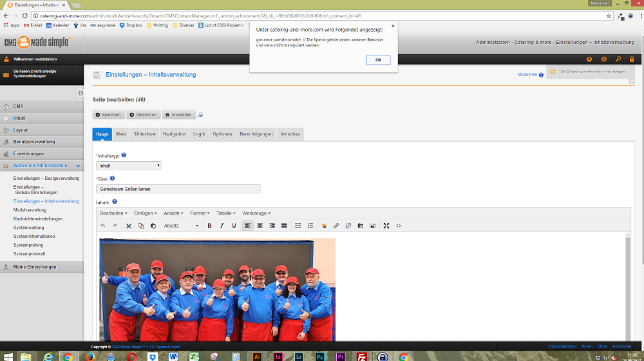Click the Cut scissors icon in editor
This screenshot has width=644, height=361.
pyautogui.click(x=129, y=226)
